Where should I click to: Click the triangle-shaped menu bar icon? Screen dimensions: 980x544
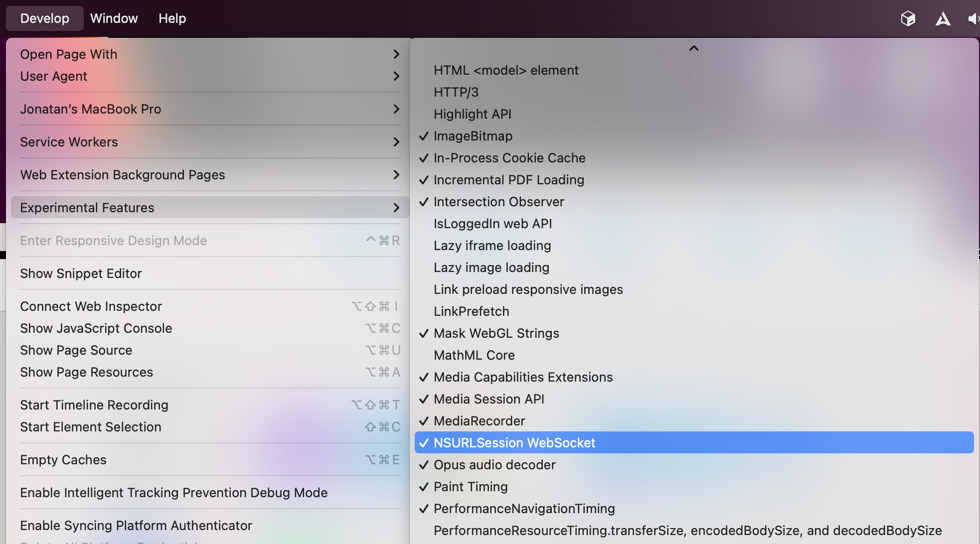(943, 19)
